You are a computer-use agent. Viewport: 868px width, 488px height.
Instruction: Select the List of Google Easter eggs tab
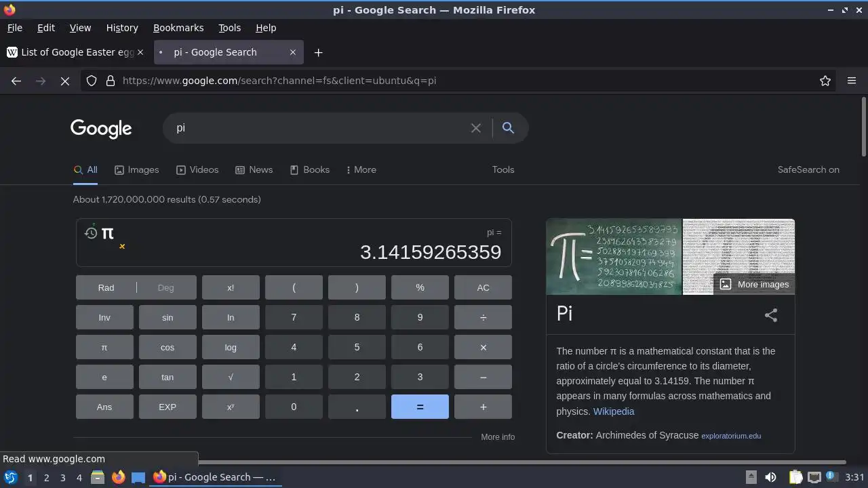tap(76, 52)
